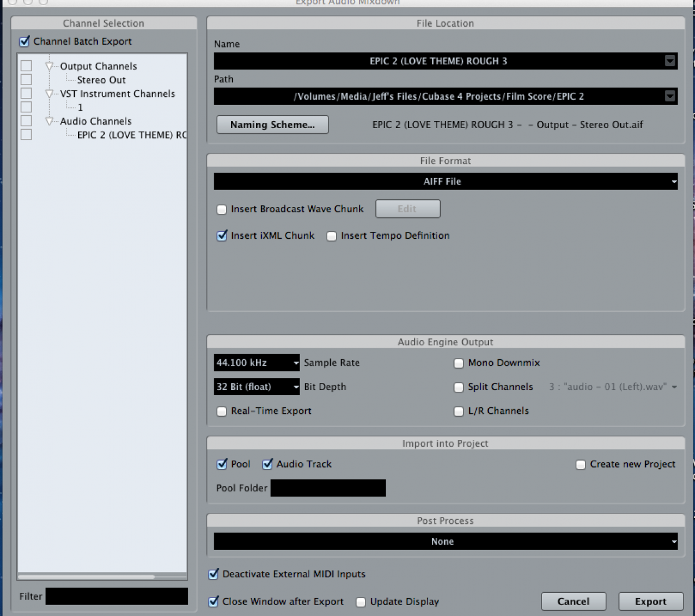
Task: Click the Naming Scheme button
Action: tap(272, 125)
